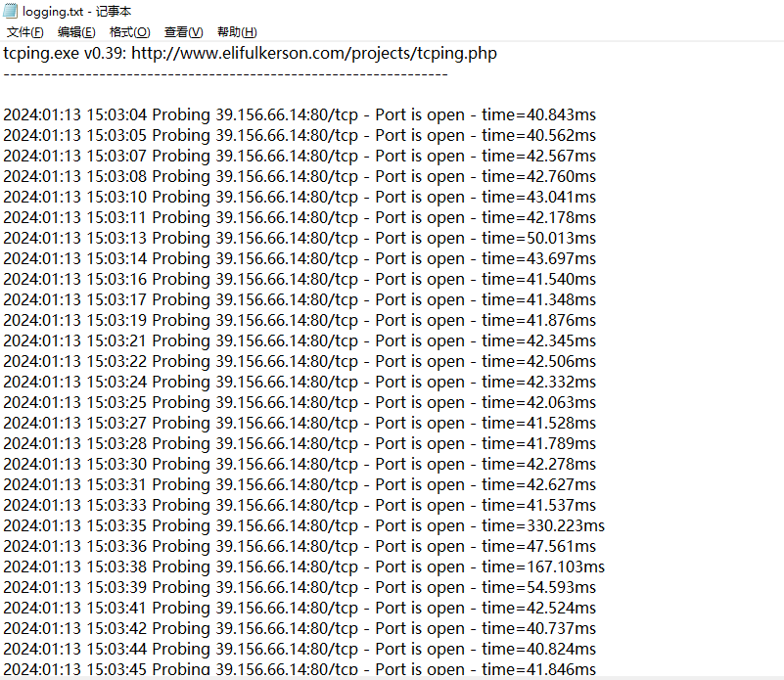This screenshot has height=680, width=784.
Task: Click the time=40.843ms value
Action: click(x=538, y=114)
